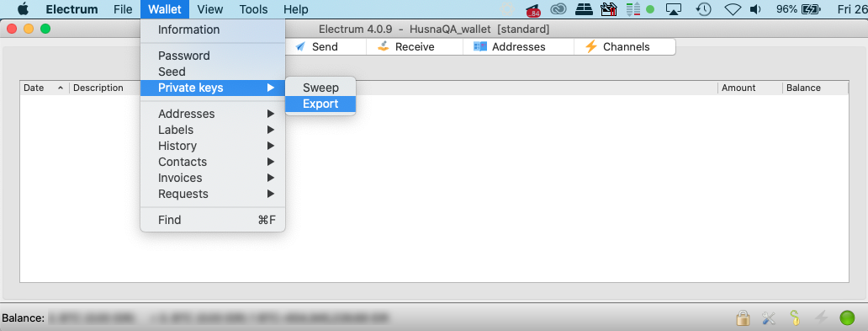Expand the Invoices submenu
Viewport: 868px width, 331px height.
[x=213, y=178]
